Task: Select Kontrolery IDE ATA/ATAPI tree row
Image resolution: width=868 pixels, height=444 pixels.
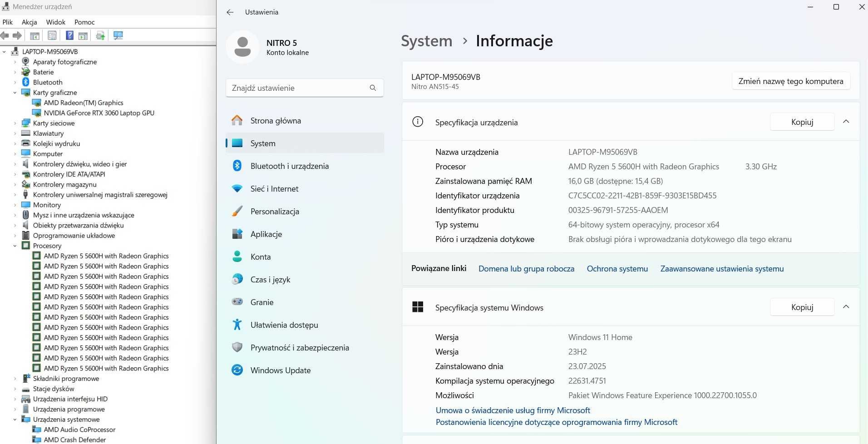Action: tap(69, 174)
